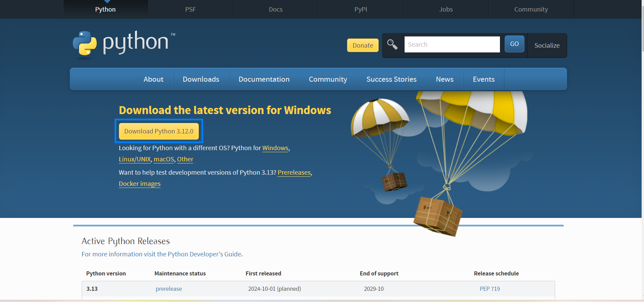Follow the Other platforms link
644x302 pixels.
[185, 159]
